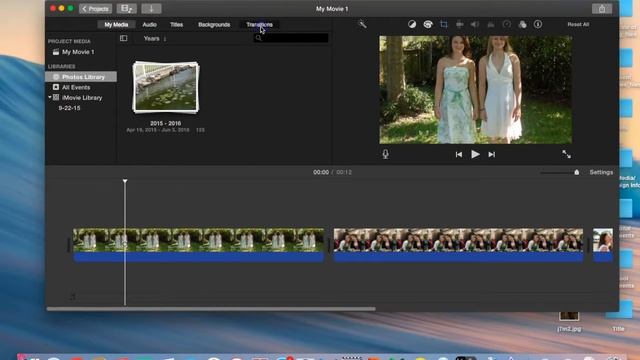Click the share export icon
Viewport: 640px width, 360px height.
pyautogui.click(x=602, y=9)
